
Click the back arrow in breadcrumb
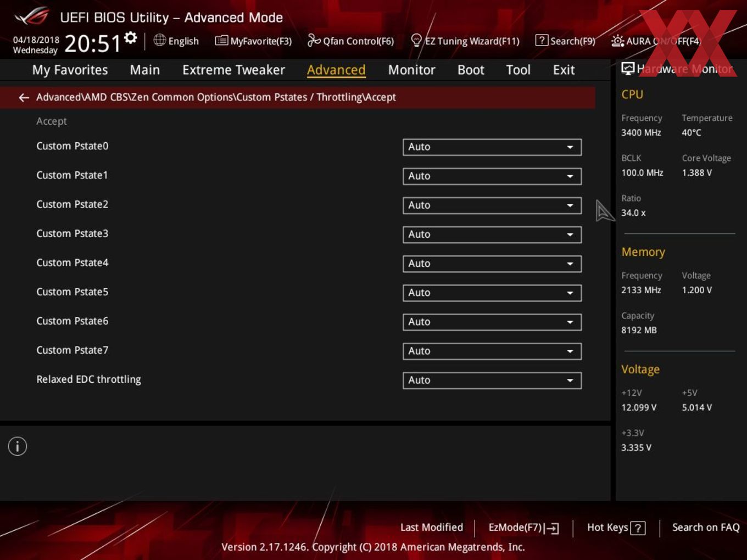(24, 97)
